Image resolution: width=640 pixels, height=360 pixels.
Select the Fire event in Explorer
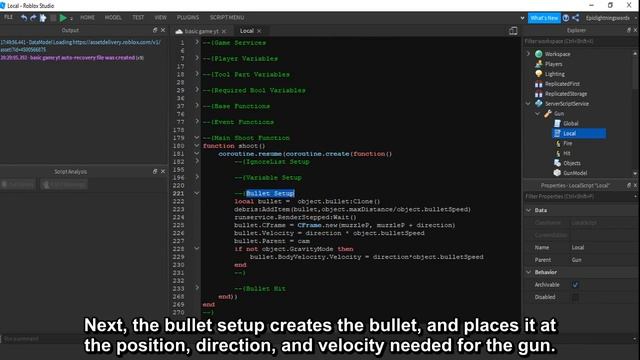click(568, 143)
